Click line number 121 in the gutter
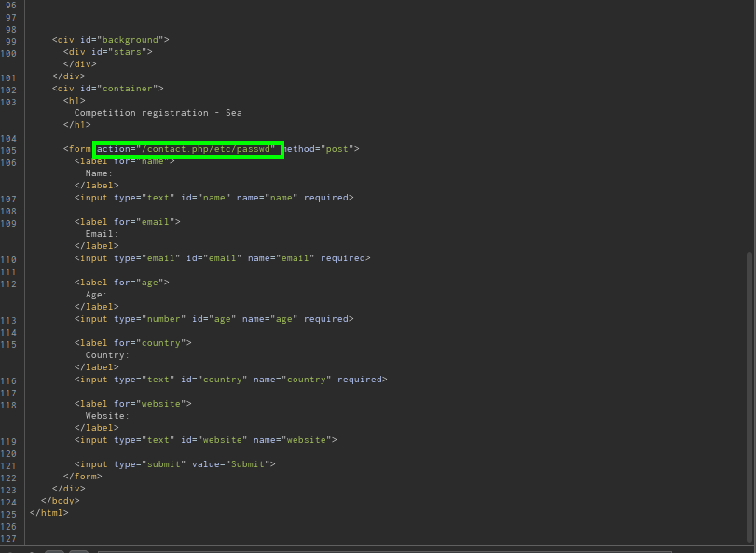This screenshot has width=756, height=553. coord(10,465)
